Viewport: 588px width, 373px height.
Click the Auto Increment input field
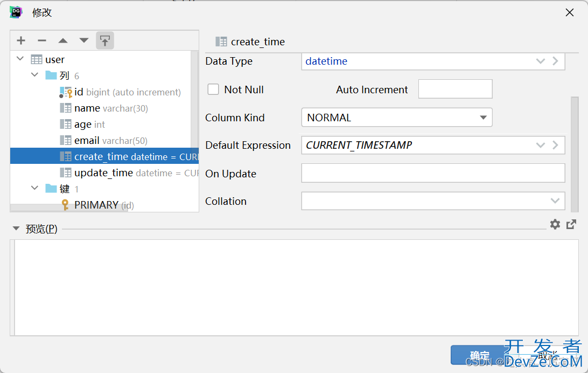point(455,89)
